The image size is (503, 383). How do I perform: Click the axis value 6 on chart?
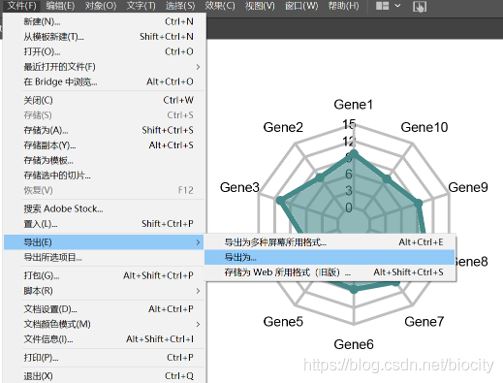(x=349, y=174)
